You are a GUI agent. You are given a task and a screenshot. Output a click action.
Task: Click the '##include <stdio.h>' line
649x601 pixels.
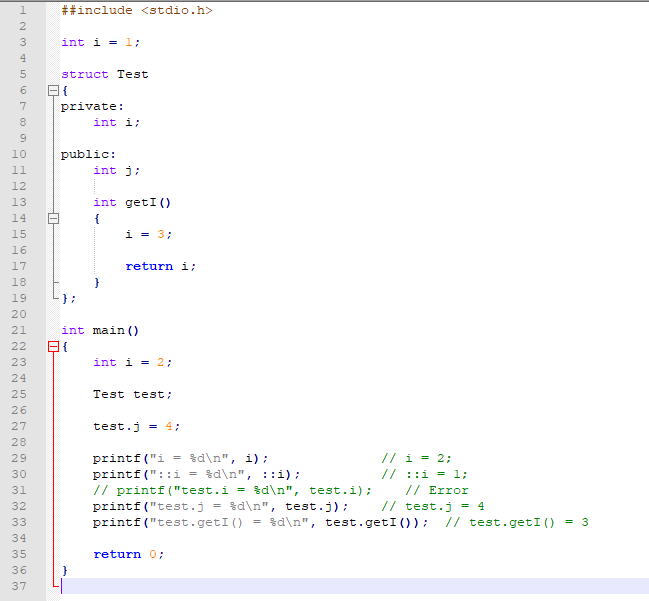point(137,10)
